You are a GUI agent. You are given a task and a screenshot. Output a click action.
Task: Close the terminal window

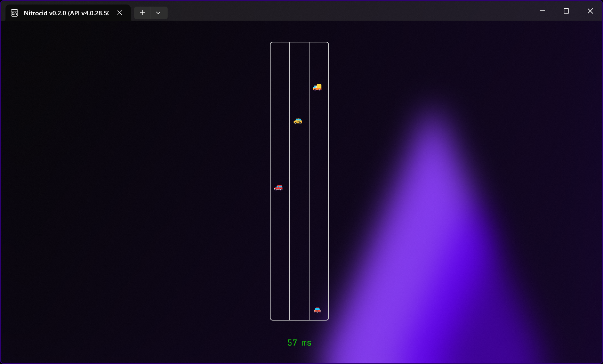click(x=590, y=11)
